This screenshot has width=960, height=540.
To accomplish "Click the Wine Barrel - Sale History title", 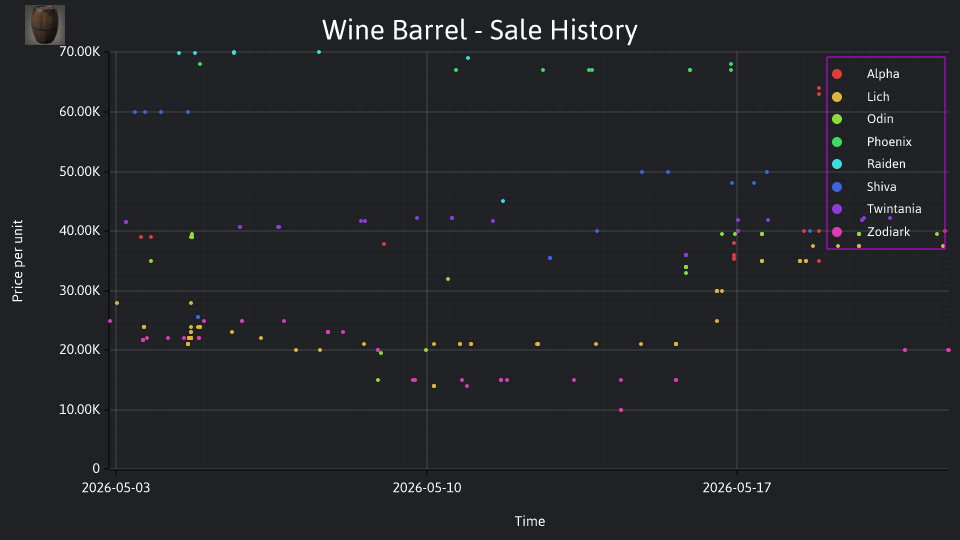I will point(480,30).
